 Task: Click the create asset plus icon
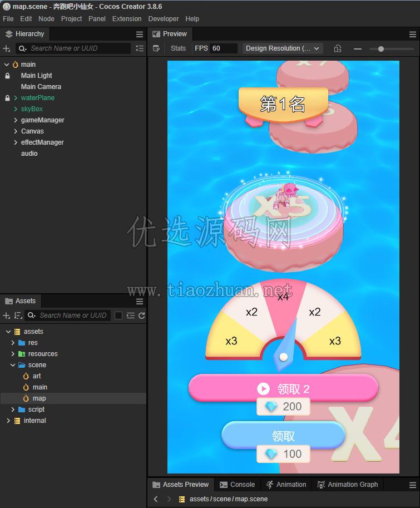7,315
